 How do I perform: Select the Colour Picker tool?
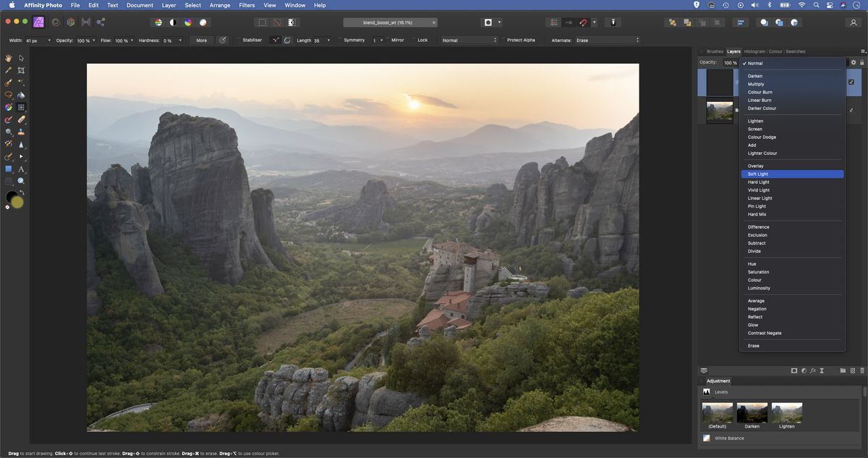[9, 70]
